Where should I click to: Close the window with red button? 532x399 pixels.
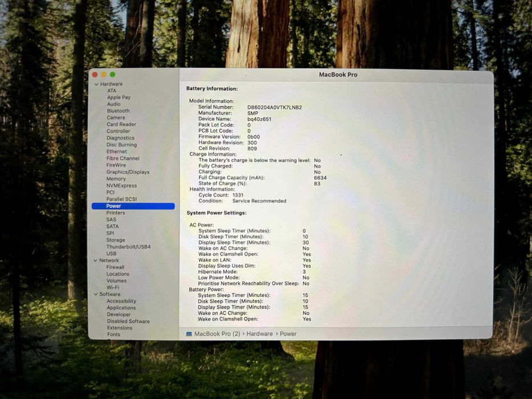click(x=95, y=75)
